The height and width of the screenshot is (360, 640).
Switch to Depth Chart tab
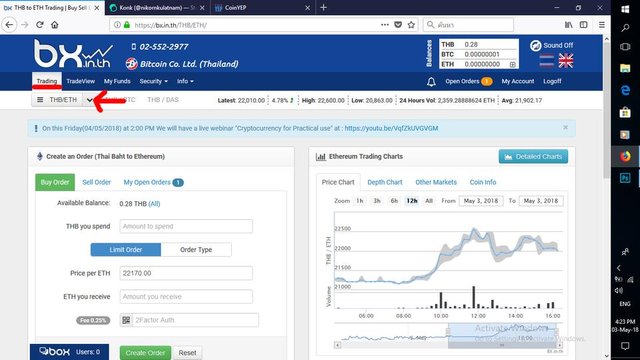(384, 182)
